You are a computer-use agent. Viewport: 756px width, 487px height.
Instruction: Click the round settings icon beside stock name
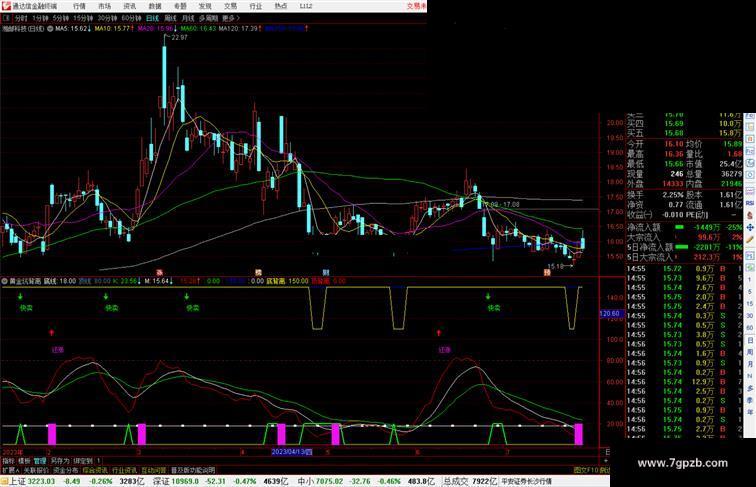click(50, 29)
